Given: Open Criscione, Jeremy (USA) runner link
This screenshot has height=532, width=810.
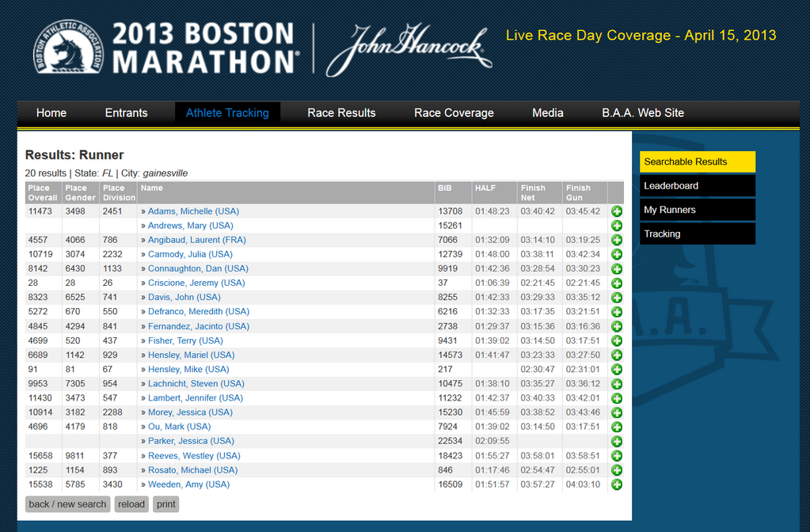Looking at the screenshot, I should [x=196, y=283].
